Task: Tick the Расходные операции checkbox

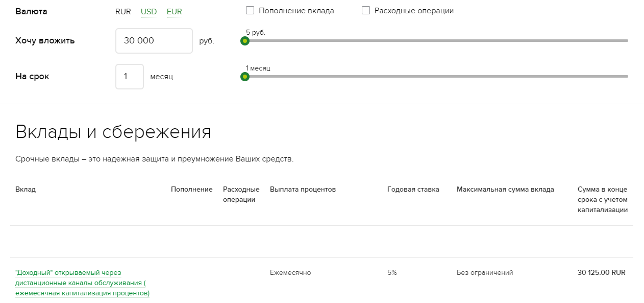Action: [x=366, y=10]
